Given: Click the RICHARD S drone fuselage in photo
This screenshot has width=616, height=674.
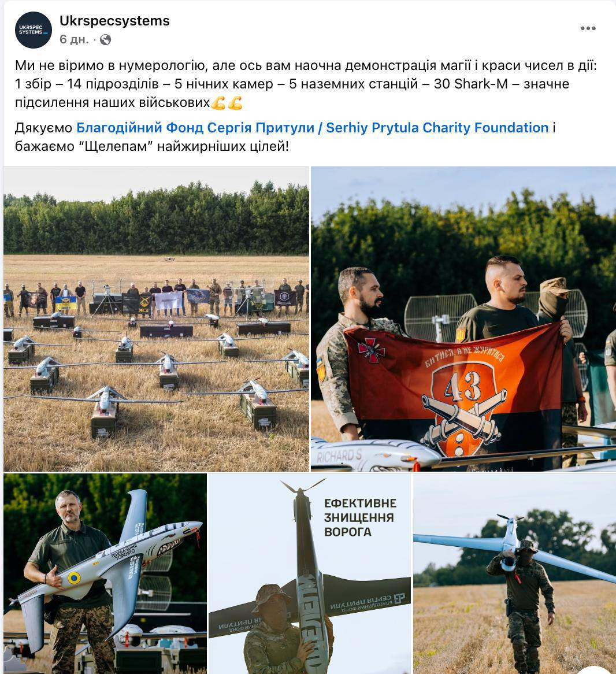Looking at the screenshot, I should tap(374, 455).
